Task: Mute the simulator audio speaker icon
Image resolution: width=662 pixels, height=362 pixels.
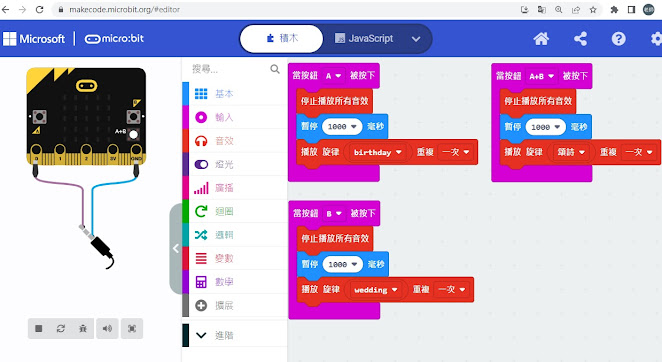Action: point(107,328)
